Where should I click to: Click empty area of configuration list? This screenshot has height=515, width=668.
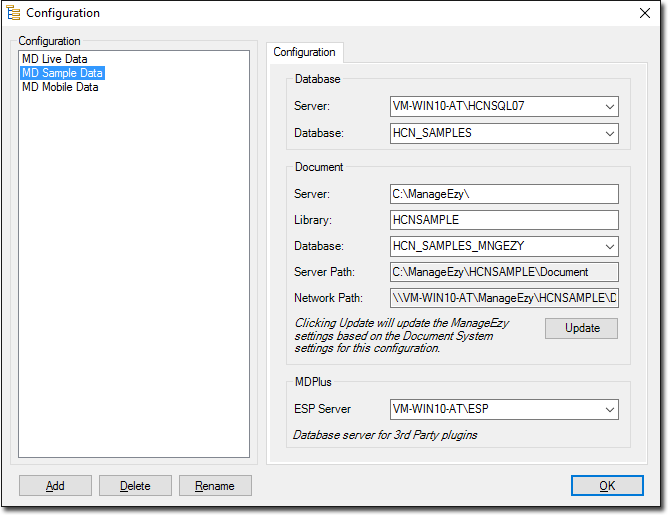pos(133,280)
